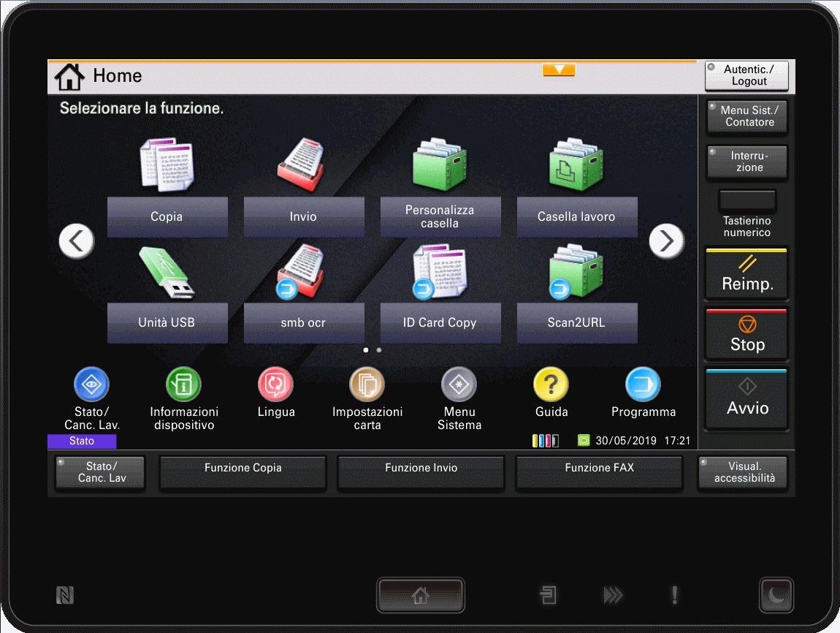Click the time 17:21 text
This screenshot has width=840, height=633.
pyautogui.click(x=677, y=441)
